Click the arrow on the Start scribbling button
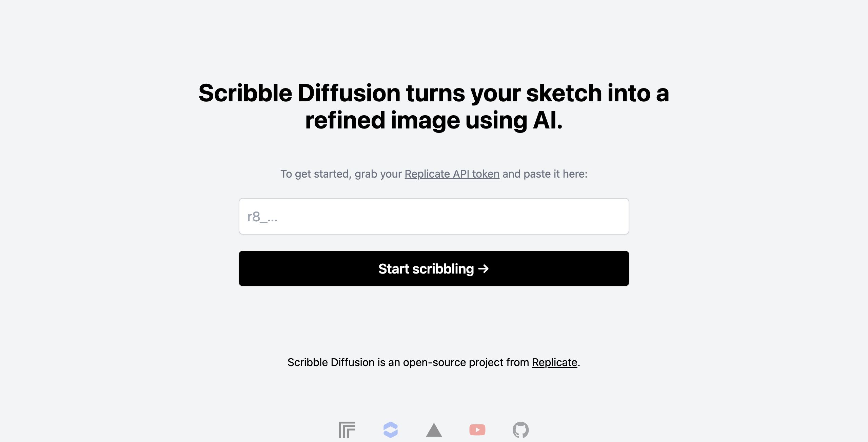This screenshot has height=442, width=868. [x=484, y=269]
